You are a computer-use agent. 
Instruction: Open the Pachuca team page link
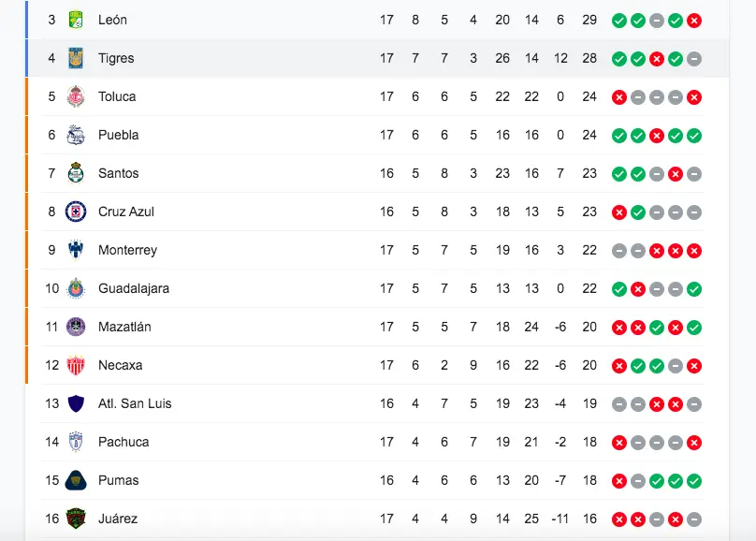[x=124, y=442]
